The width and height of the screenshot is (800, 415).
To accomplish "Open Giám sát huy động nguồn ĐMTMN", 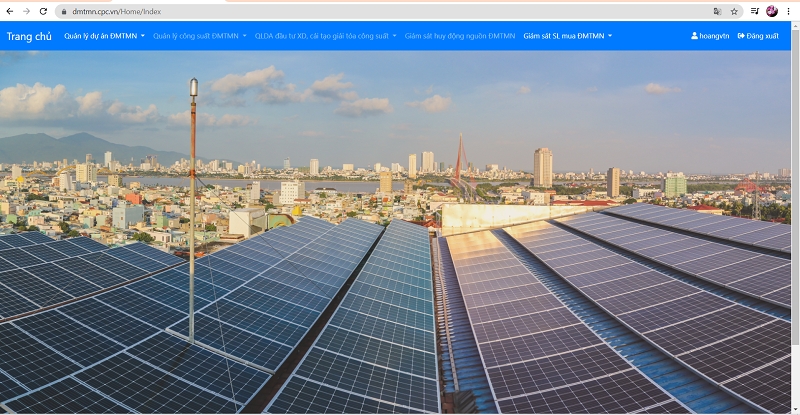I will (x=460, y=36).
